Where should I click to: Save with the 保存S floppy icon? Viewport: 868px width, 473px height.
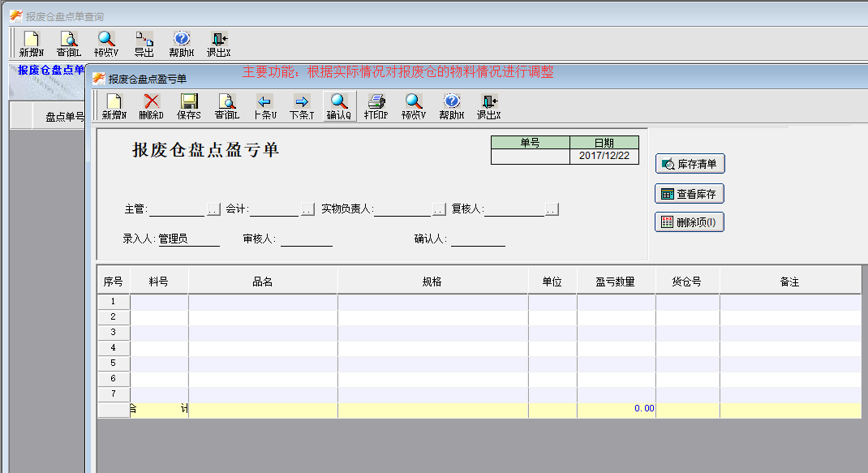[x=189, y=107]
